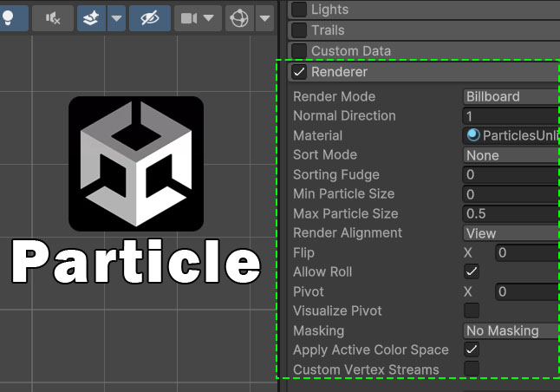Click the gizmos sphere icon
The width and height of the screenshot is (560, 392).
(240, 17)
